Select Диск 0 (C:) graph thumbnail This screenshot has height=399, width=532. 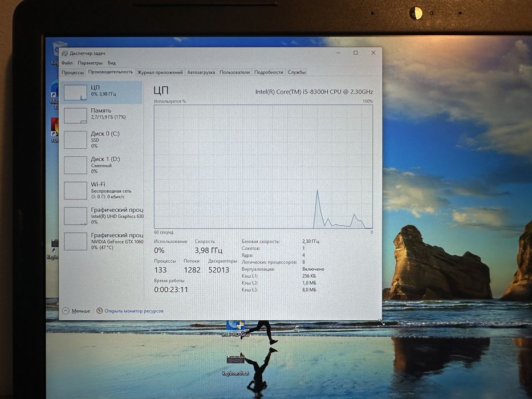(75, 140)
